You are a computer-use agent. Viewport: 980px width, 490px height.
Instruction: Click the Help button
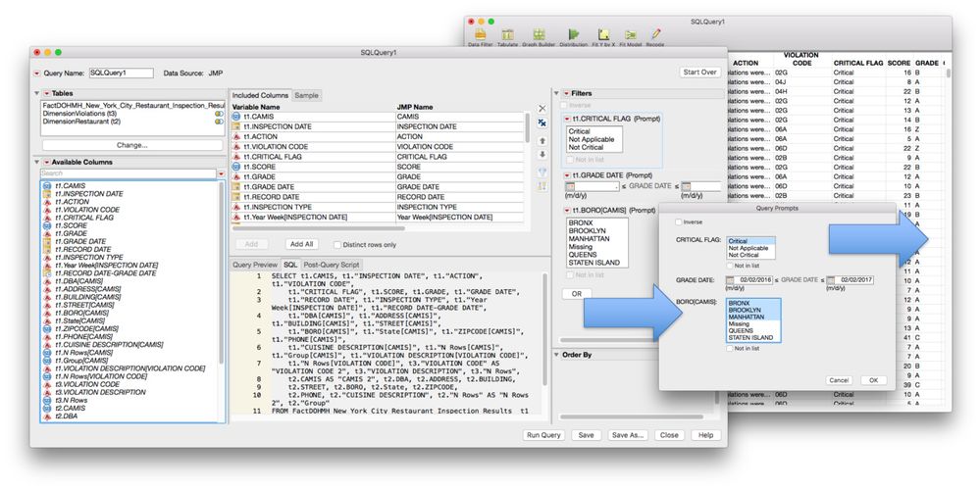coord(705,435)
